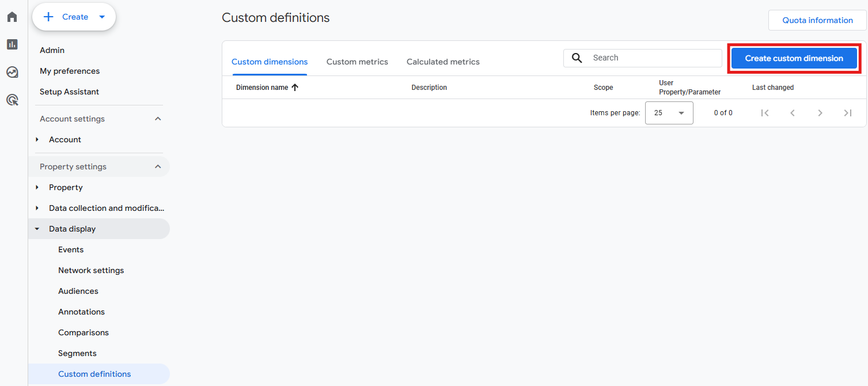
Task: Click the Last changed column header
Action: click(x=773, y=88)
